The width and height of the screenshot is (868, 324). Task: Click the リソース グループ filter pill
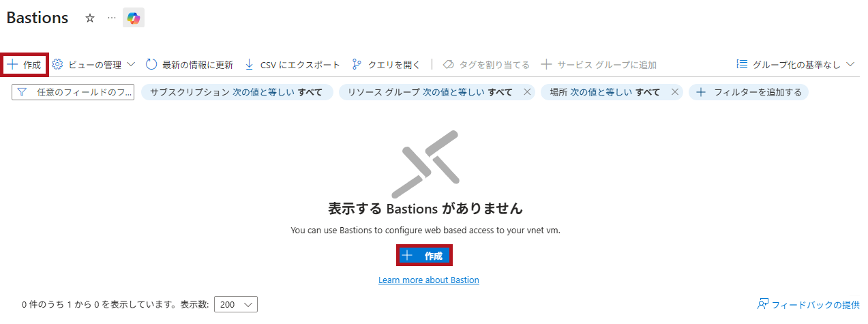pos(430,92)
